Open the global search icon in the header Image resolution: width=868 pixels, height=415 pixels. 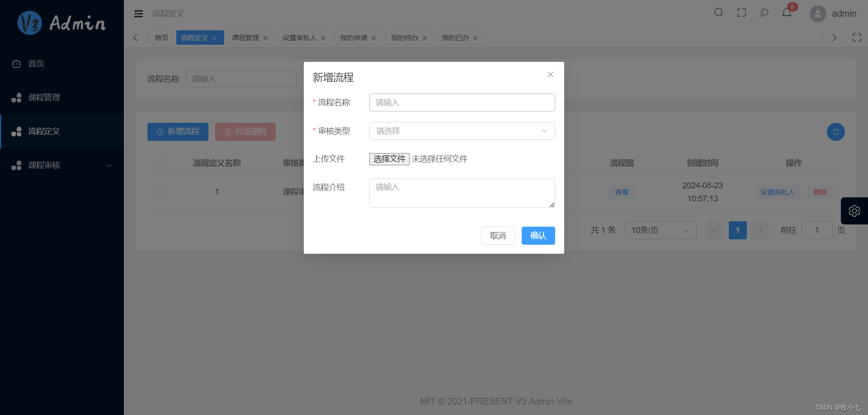tap(718, 13)
